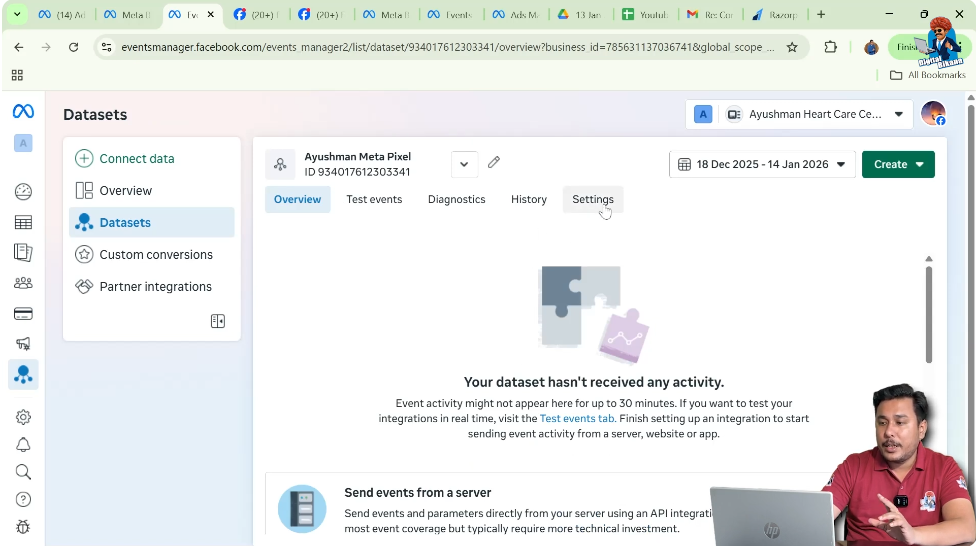Open Ayushman Heart Care business account dropdown
The width and height of the screenshot is (976, 546).
click(x=799, y=115)
